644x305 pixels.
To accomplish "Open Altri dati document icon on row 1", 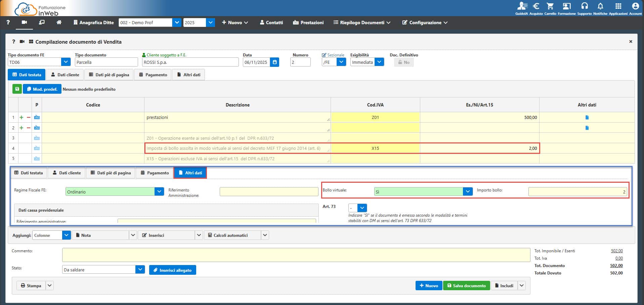I will [x=587, y=118].
